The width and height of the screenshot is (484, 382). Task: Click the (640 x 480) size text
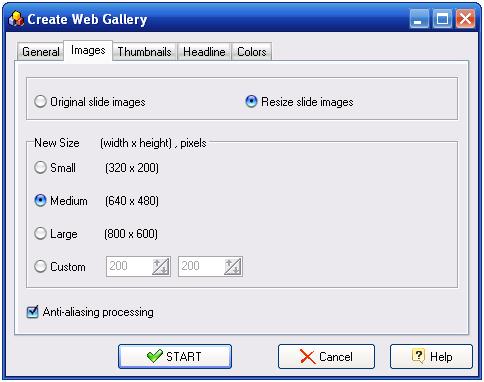pos(132,201)
